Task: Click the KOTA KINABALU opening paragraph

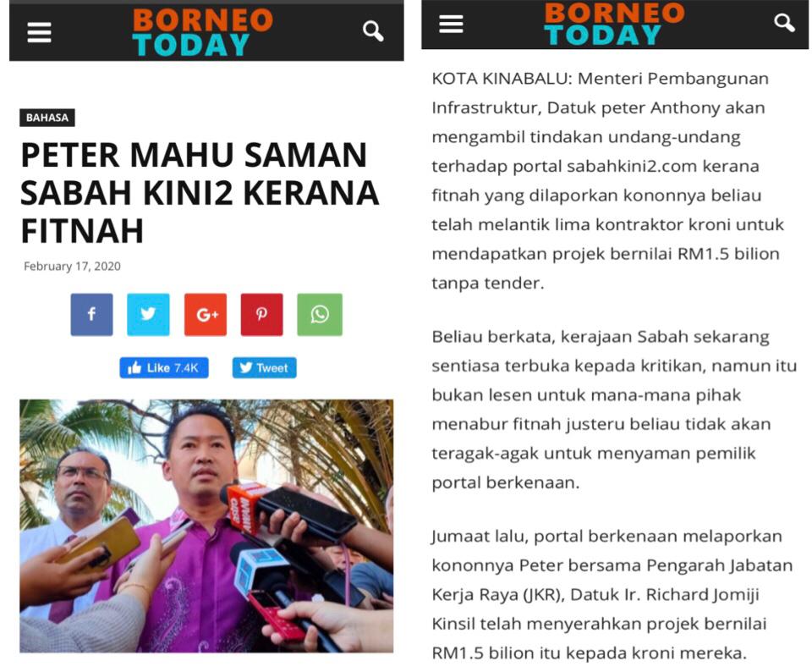Action: coord(607,181)
